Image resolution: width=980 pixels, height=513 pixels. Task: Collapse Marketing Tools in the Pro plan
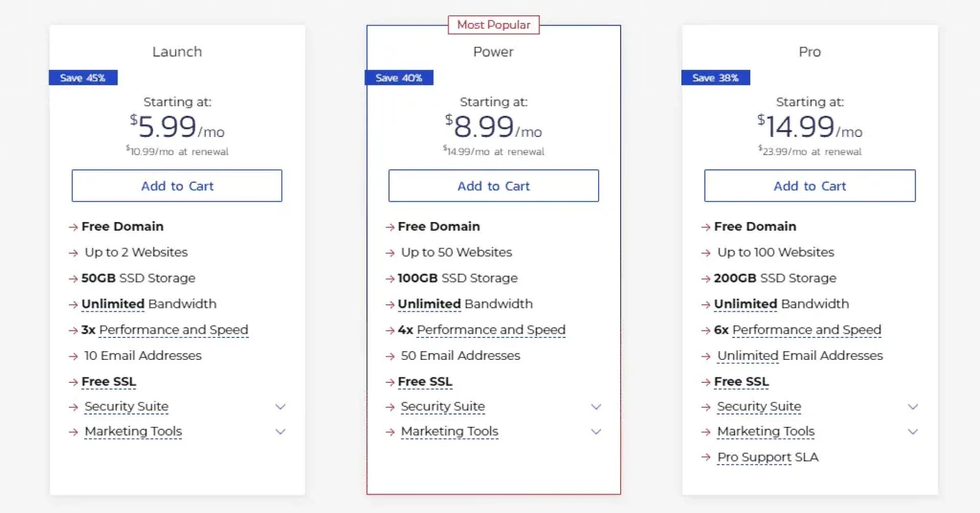tap(912, 432)
